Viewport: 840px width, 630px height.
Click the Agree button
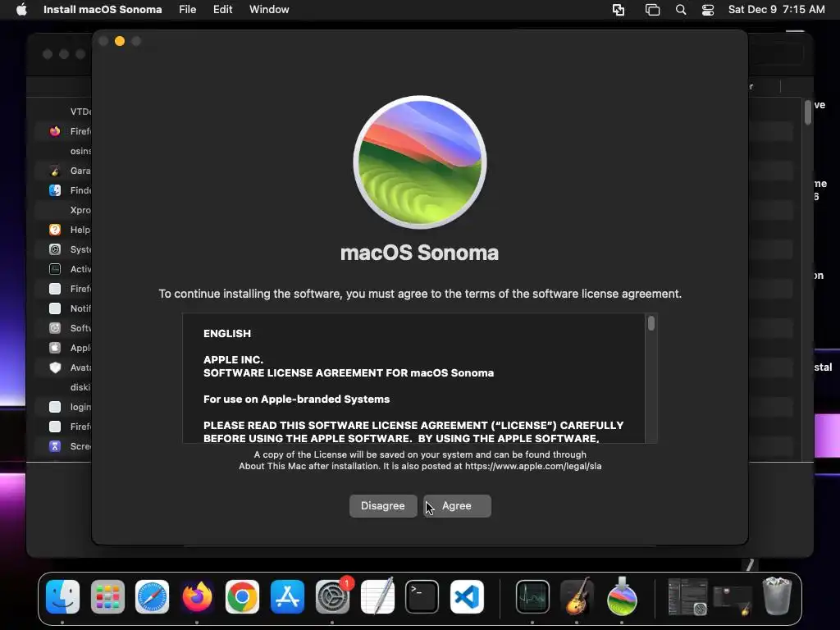[x=457, y=505]
